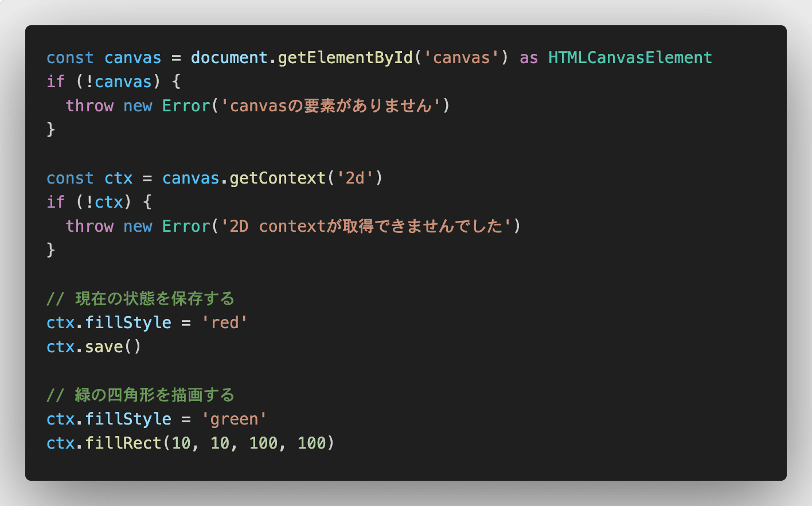Screen dimensions: 812x506
Task: Click the 'canvasの要素がありません' error string
Action: point(330,106)
